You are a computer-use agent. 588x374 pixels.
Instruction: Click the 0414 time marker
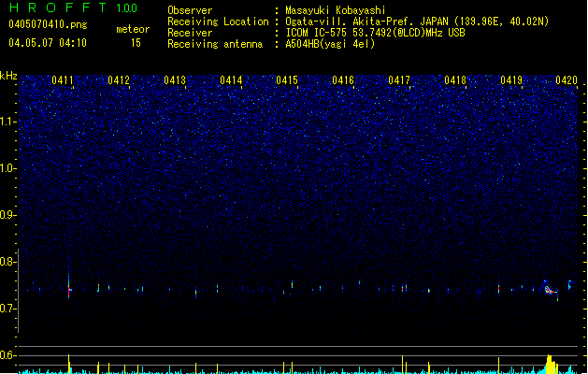click(231, 80)
